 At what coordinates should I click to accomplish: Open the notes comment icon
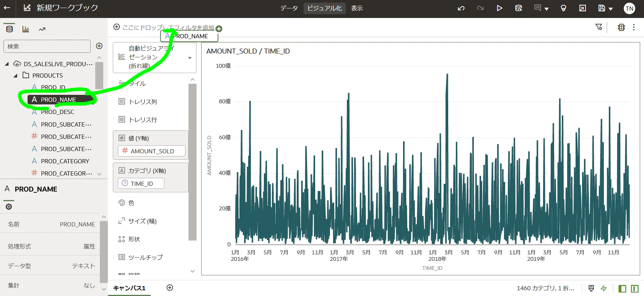coord(538,8)
